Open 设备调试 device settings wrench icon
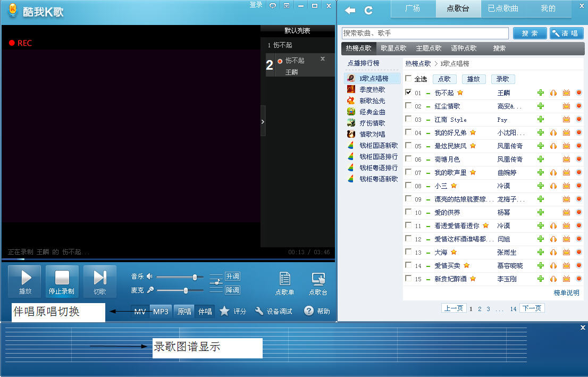The width and height of the screenshot is (588, 377). click(259, 311)
